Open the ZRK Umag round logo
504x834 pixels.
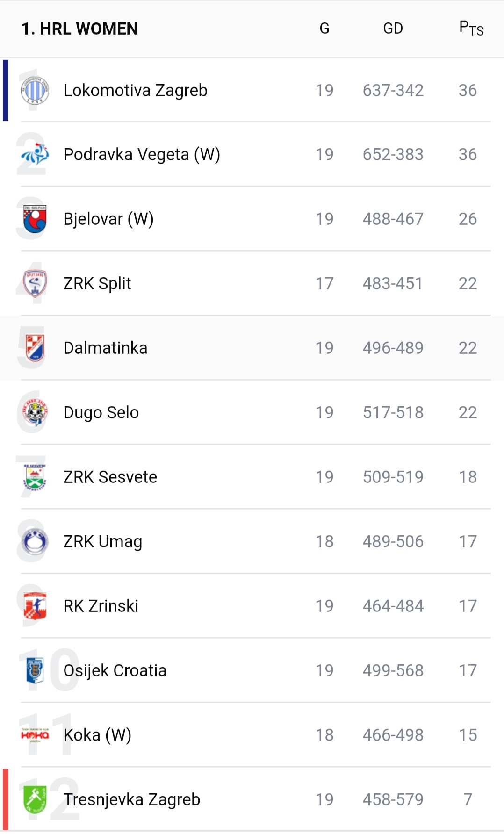point(35,542)
